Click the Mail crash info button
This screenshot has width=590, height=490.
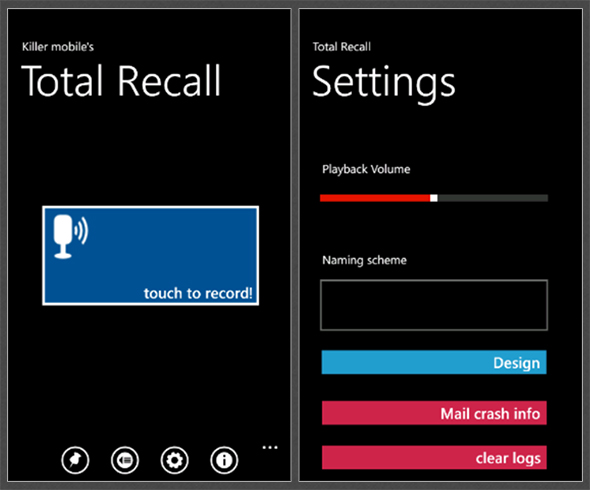pos(434,413)
